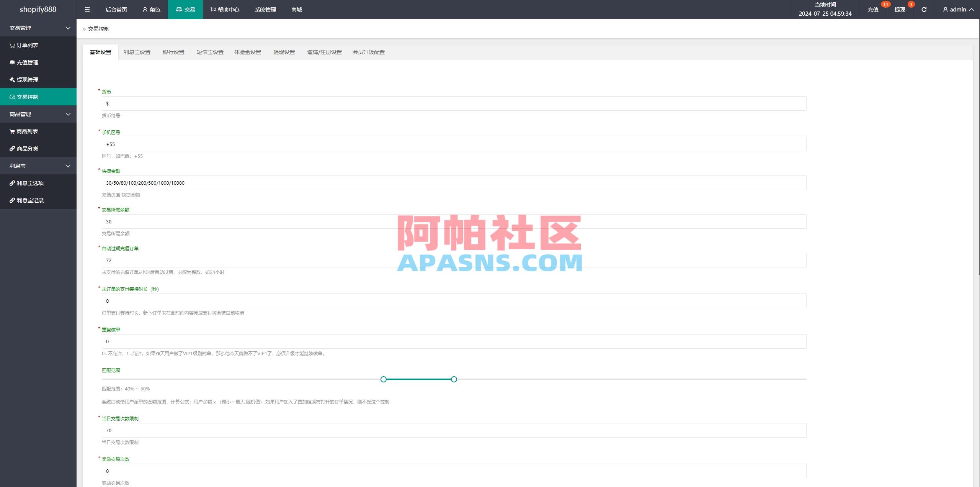Click the refresh icon near admin
Screen dimensions: 980x487
click(x=924, y=9)
